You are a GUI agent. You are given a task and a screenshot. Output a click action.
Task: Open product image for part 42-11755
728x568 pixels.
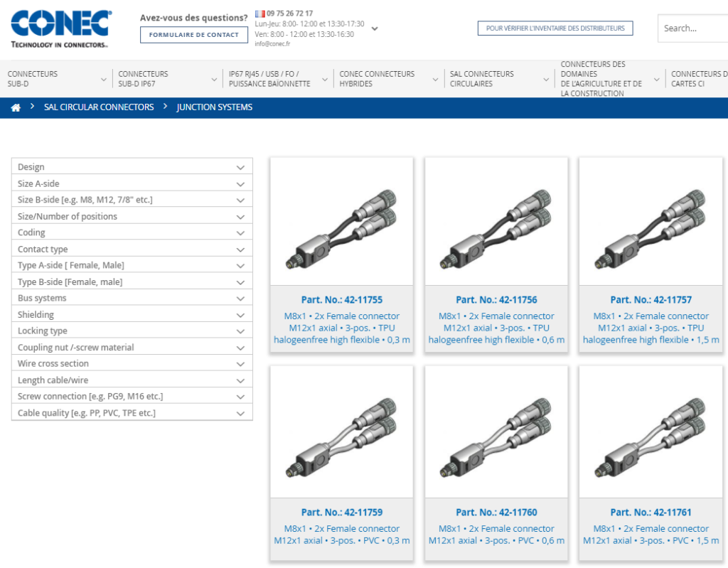pos(341,221)
